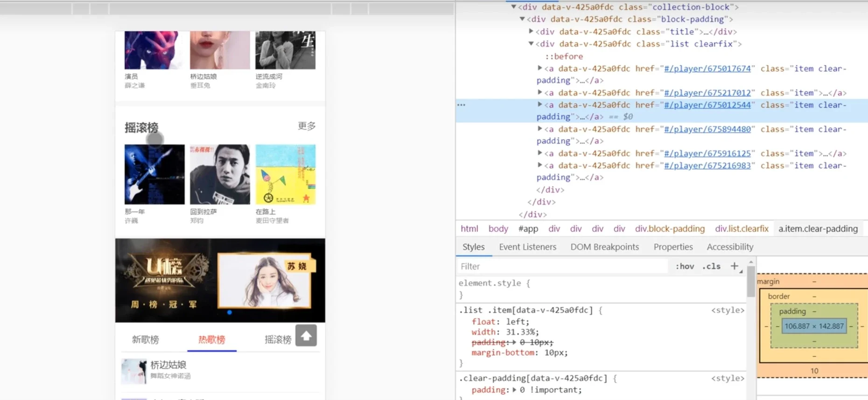The image size is (868, 400).
Task: Select div.list.clearfix in the breadcrumb
Action: [742, 228]
